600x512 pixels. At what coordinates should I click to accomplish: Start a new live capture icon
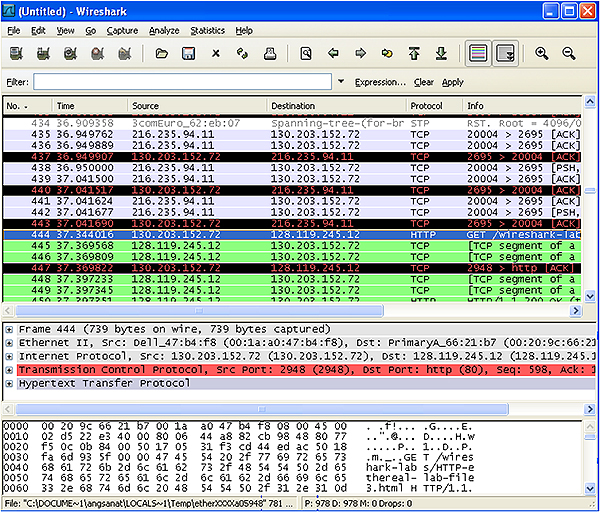pyautogui.click(x=70, y=54)
